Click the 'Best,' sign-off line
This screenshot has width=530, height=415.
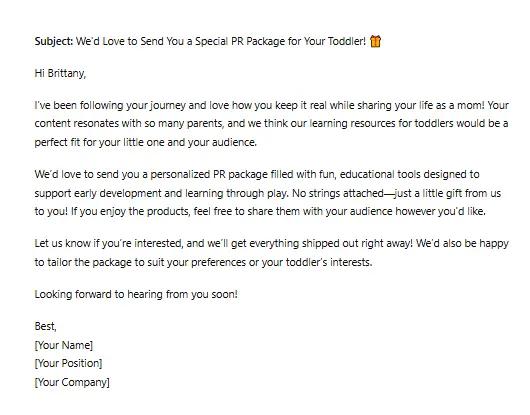tap(46, 326)
